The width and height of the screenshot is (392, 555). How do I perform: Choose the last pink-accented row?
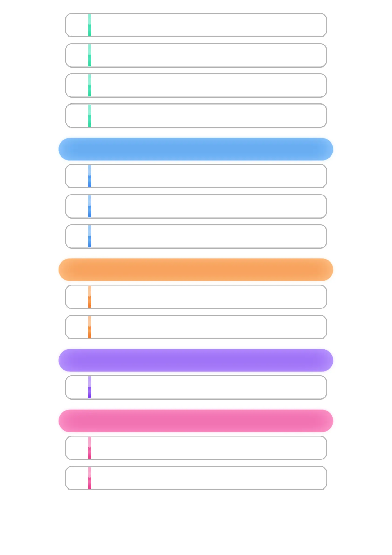click(x=196, y=478)
